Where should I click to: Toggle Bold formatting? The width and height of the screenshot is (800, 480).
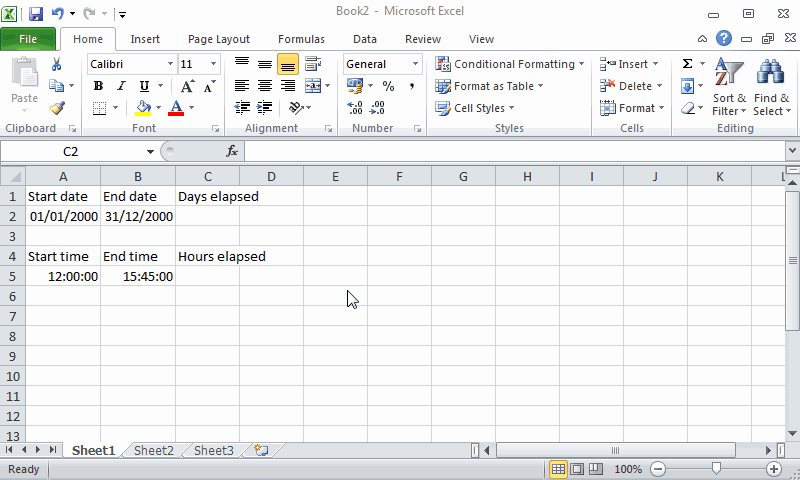(98, 86)
